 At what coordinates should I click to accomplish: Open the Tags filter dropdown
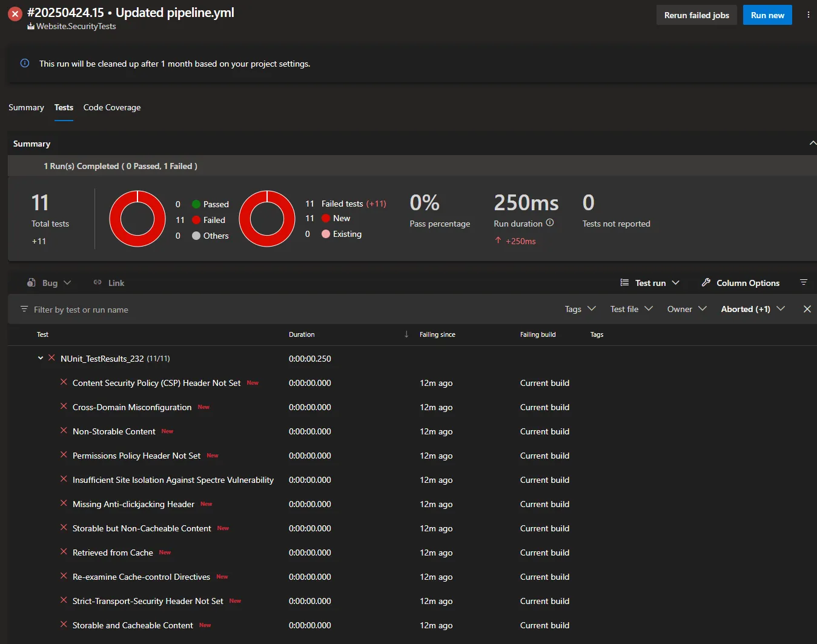[578, 309]
